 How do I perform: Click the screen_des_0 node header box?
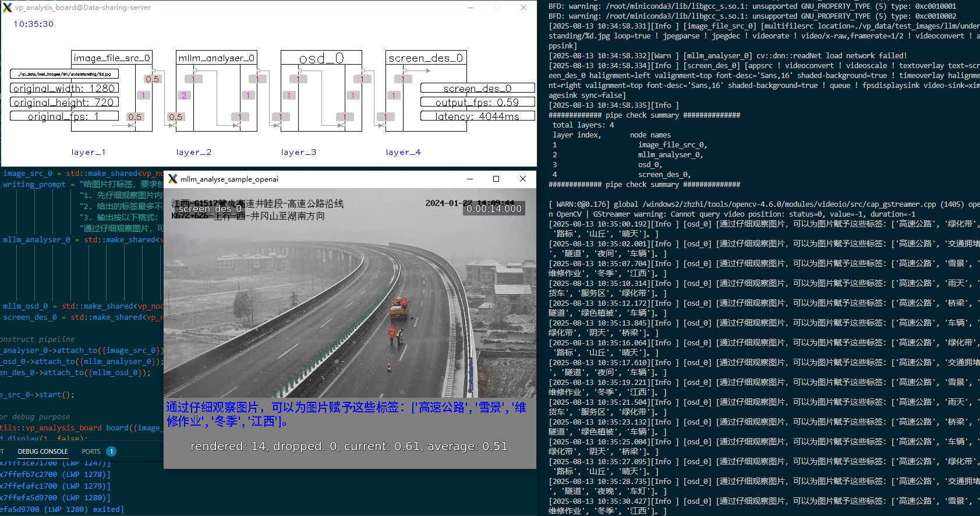pos(426,58)
